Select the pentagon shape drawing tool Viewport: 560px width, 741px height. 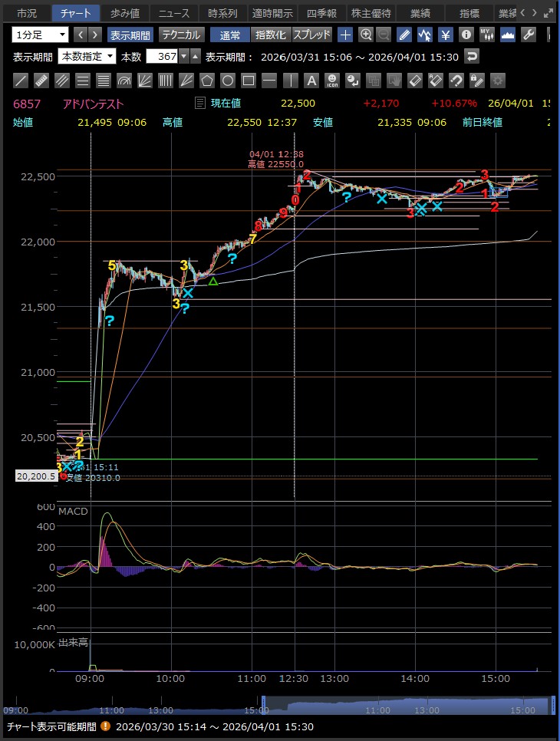click(207, 81)
